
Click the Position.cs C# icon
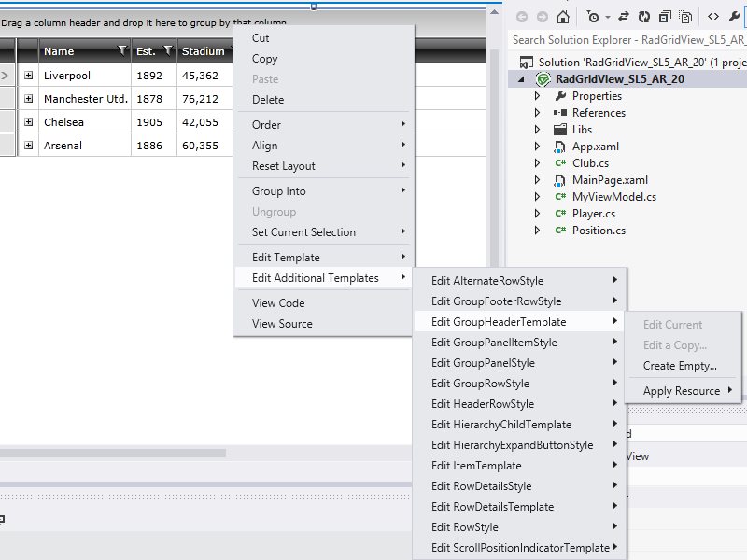coord(560,230)
